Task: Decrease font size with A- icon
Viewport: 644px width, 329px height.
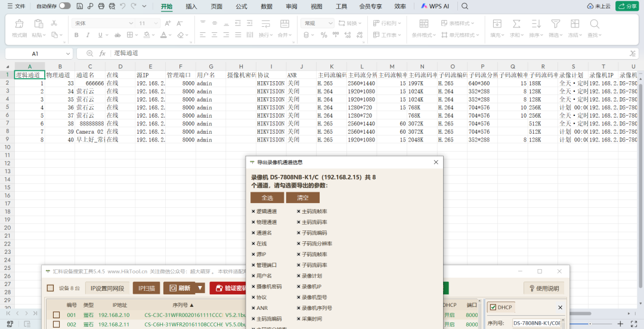Action: coord(180,23)
